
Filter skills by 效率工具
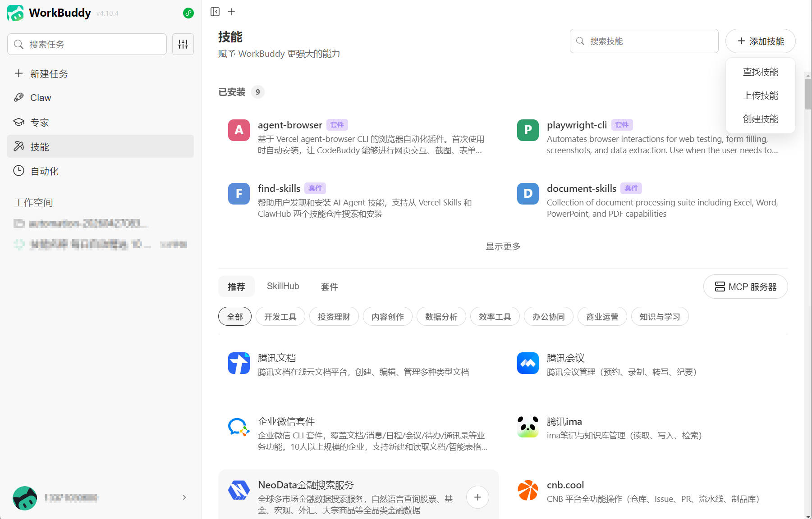(495, 317)
